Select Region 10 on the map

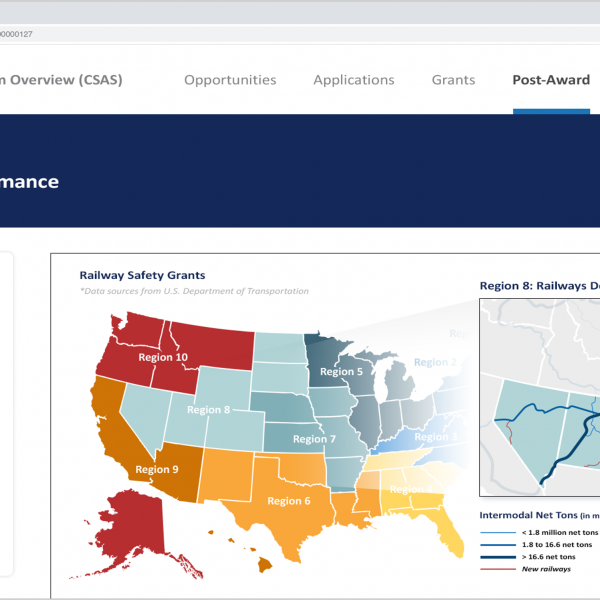click(162, 357)
